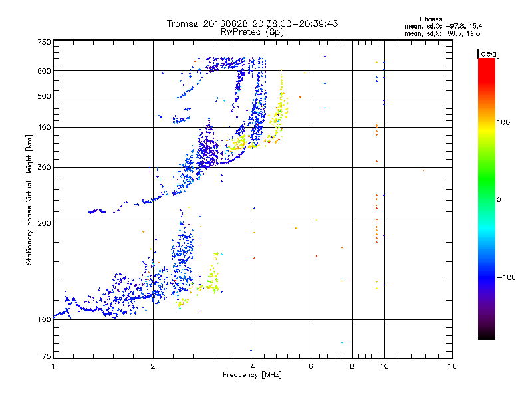Click y-axis label "75"
532x399 pixels.
coord(47,356)
